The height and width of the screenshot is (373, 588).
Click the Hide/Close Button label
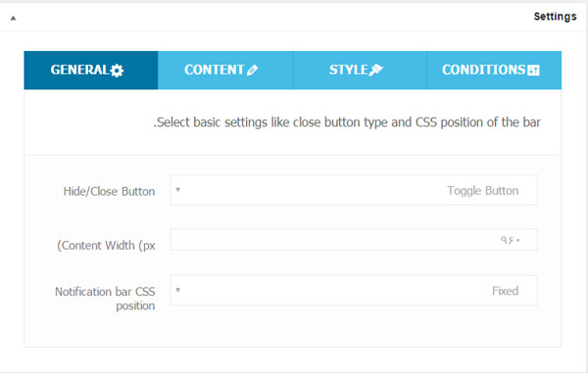pos(109,191)
